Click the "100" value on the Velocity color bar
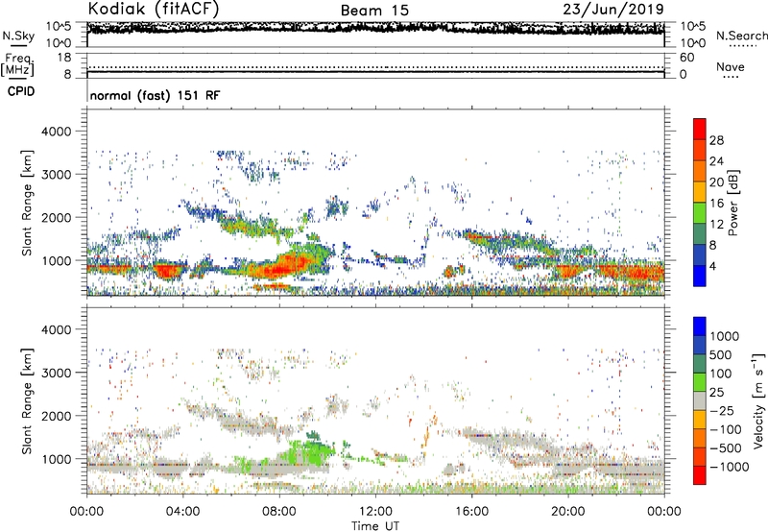The width and height of the screenshot is (768, 532). click(721, 374)
